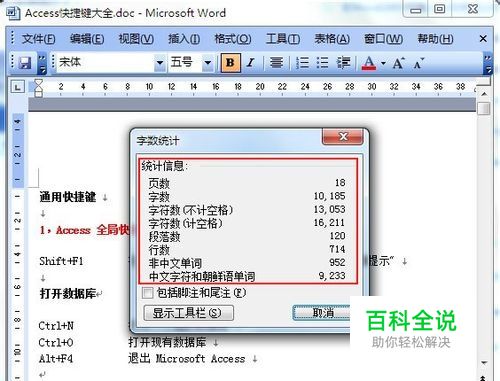Click the heading 打开数据库
The width and height of the screenshot is (500, 381).
(x=68, y=294)
